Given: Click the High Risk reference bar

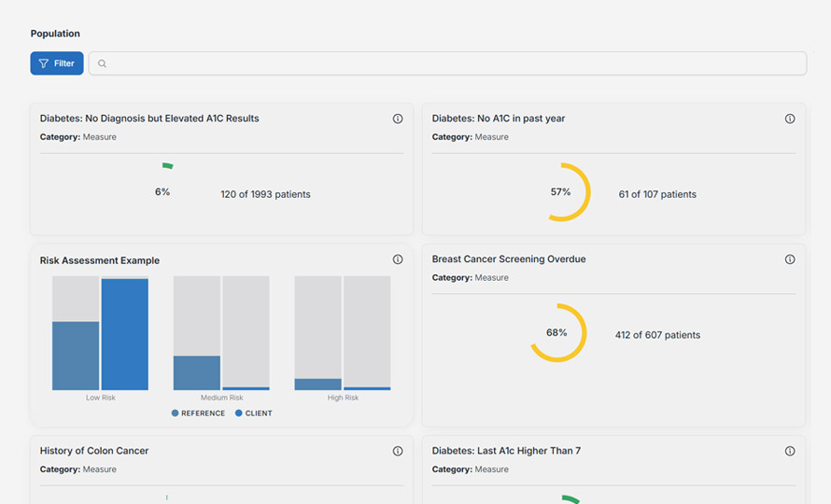Looking at the screenshot, I should [318, 384].
